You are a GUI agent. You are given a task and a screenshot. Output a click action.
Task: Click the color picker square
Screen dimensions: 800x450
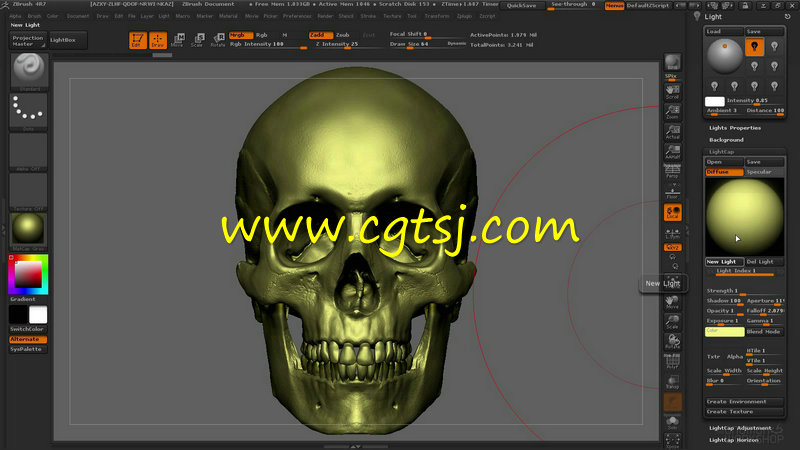click(x=28, y=274)
